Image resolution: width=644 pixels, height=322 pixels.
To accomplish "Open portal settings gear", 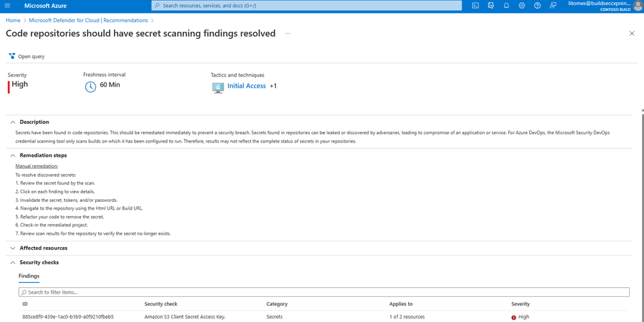I will [522, 6].
